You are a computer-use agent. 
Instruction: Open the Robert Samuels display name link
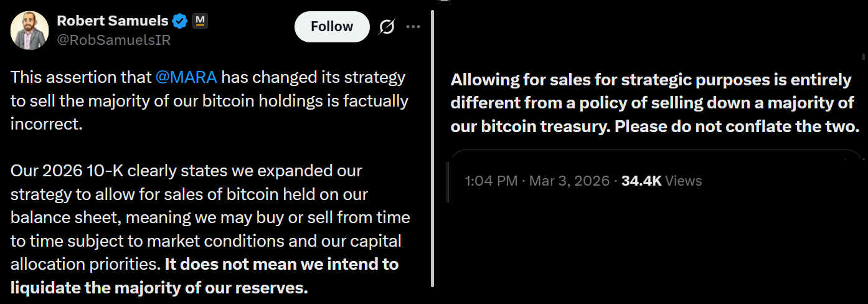(x=113, y=21)
